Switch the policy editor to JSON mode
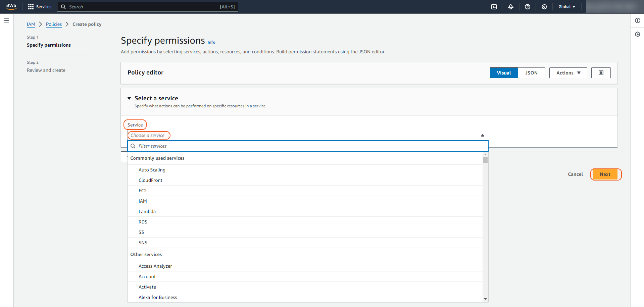 [531, 73]
